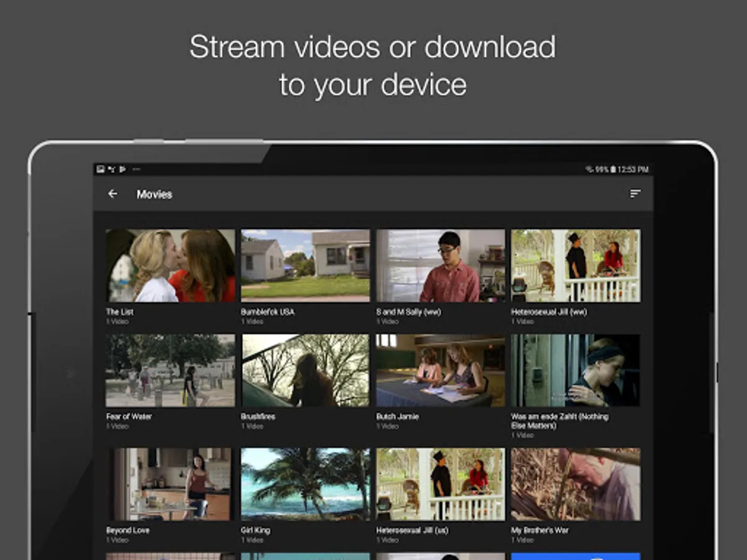
Task: Select the title text 'Fear of Water'
Action: (x=129, y=416)
